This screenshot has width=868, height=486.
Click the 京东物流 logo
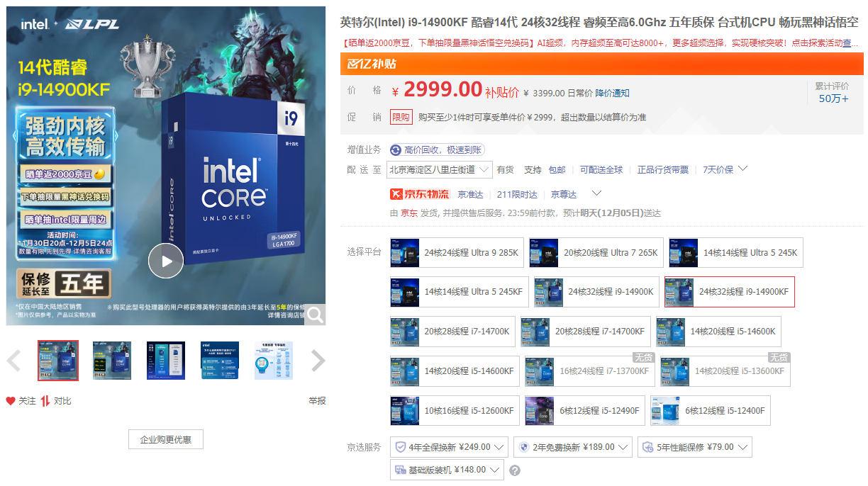click(419, 194)
